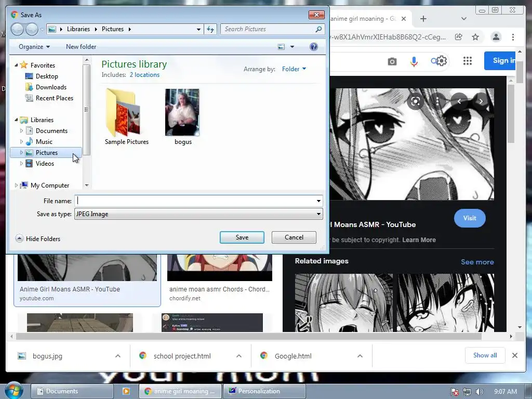Click the Visit button
532x399 pixels.
click(x=470, y=218)
